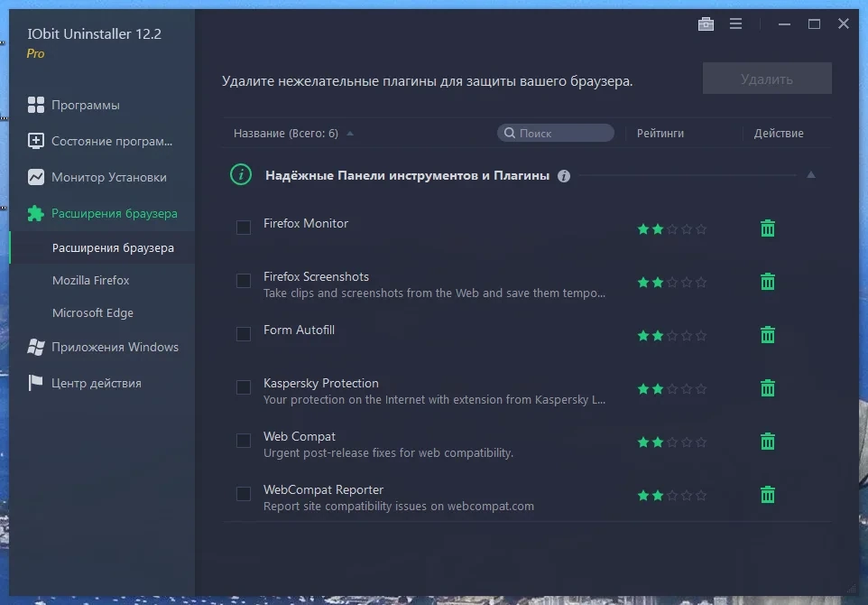Select Расширения браузера main section
868x605 pixels.
[102, 213]
